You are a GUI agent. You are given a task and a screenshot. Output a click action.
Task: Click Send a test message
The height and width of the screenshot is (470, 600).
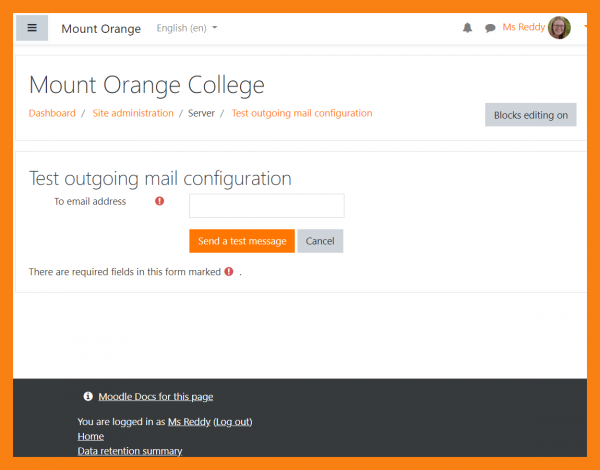pos(242,241)
